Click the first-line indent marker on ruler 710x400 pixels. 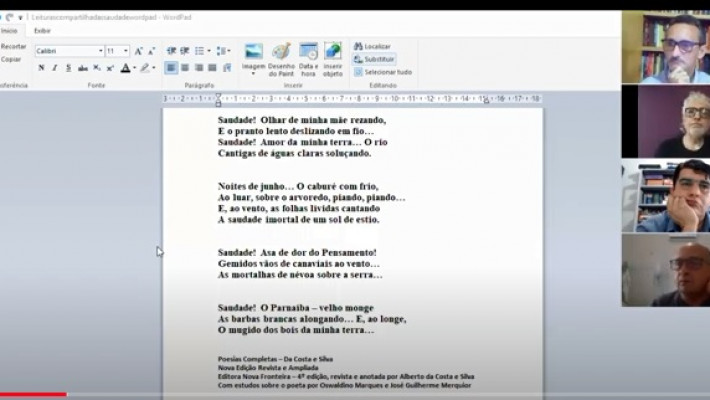point(218,96)
